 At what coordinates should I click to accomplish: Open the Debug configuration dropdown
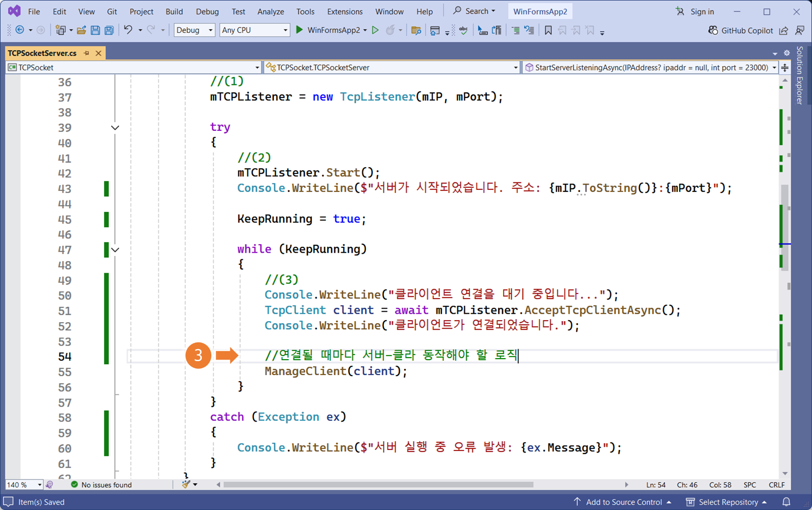click(194, 30)
